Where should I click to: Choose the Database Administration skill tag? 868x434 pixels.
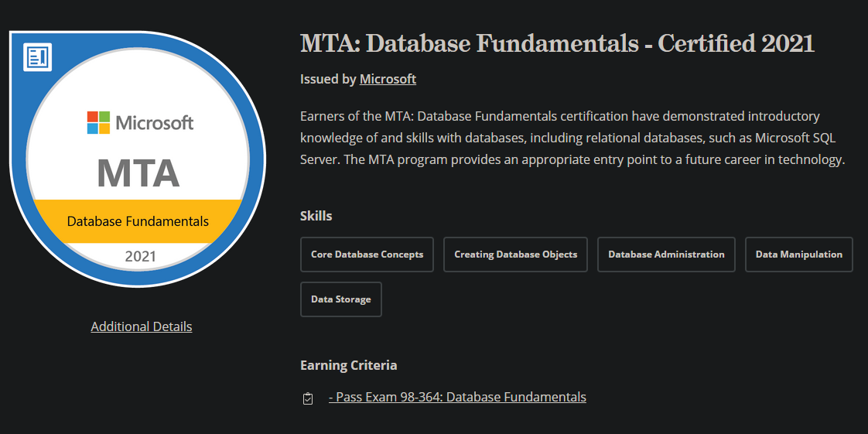pyautogui.click(x=666, y=255)
